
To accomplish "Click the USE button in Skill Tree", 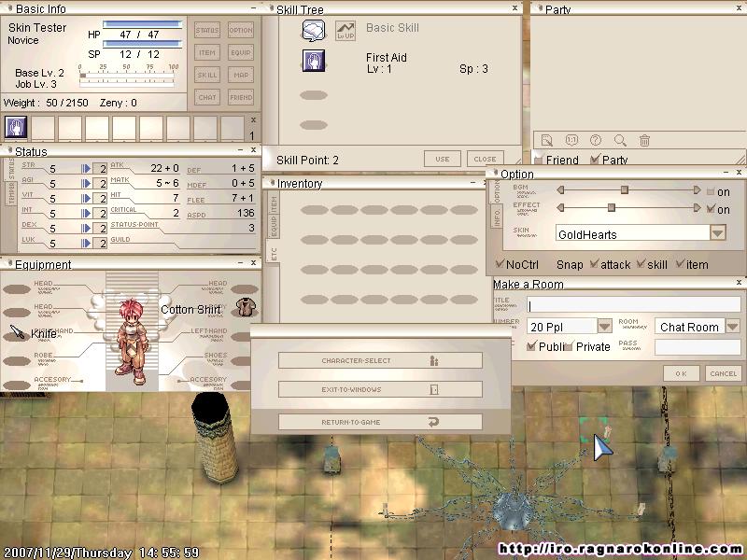I will (442, 159).
